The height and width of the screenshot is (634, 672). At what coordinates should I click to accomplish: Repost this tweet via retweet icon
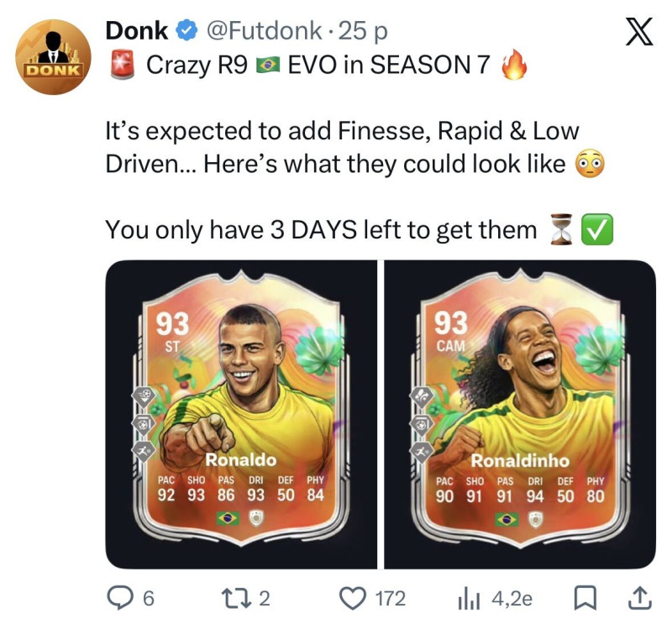click(x=236, y=598)
